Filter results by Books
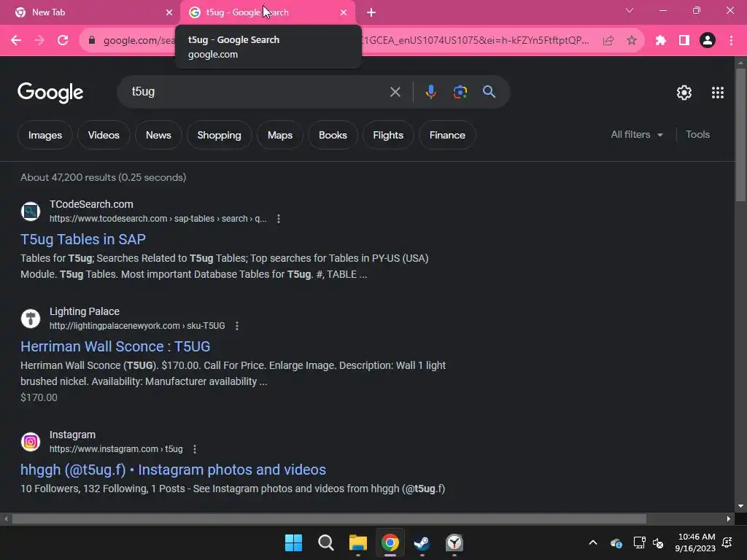 tap(333, 135)
